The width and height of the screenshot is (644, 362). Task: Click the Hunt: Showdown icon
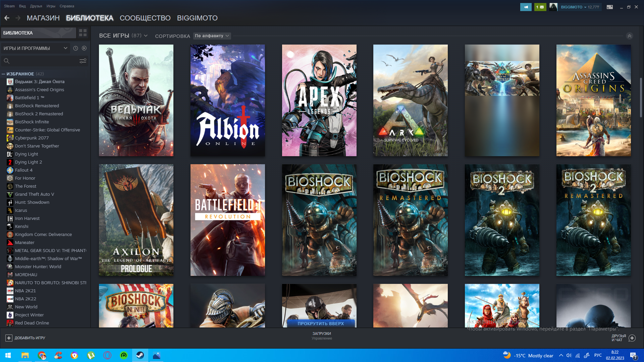coord(10,202)
